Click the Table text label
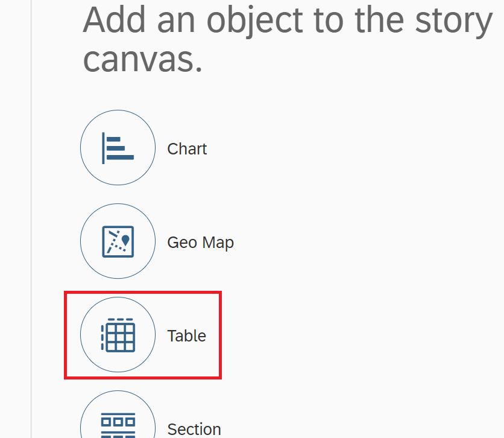The height and width of the screenshot is (438, 504). point(186,336)
